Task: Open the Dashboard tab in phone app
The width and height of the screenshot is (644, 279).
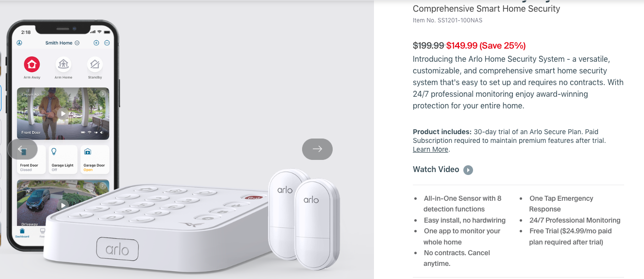Action: [22, 232]
